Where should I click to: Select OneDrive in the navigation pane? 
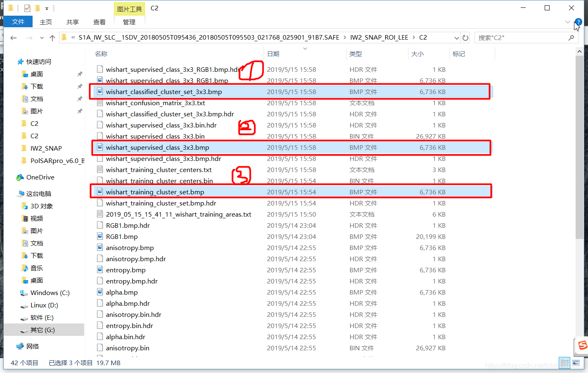tap(40, 177)
